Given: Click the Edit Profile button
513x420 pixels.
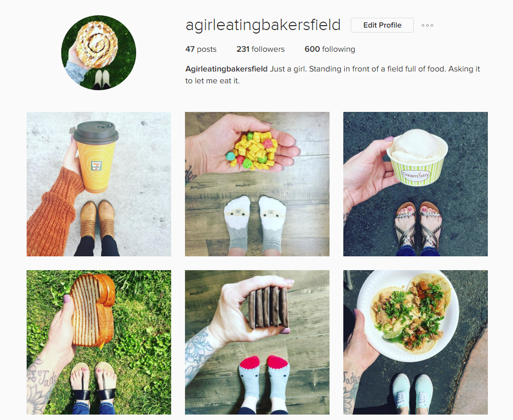Looking at the screenshot, I should (x=382, y=25).
